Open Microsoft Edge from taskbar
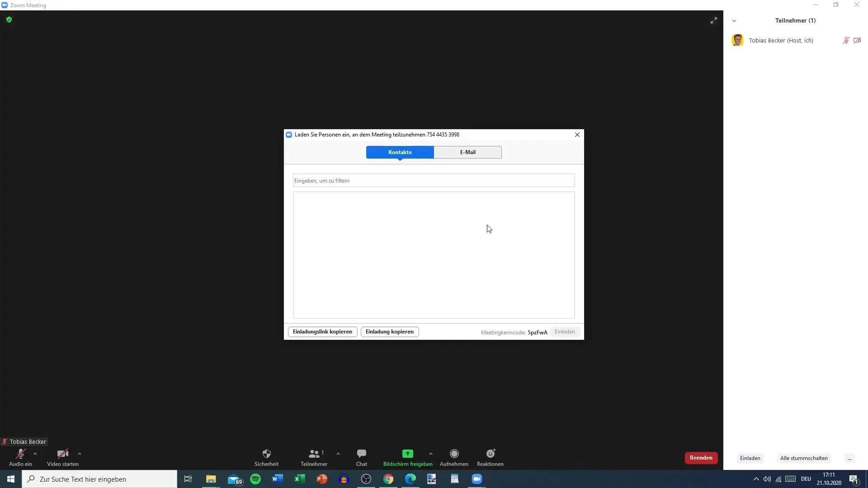Screen dimensions: 868x488 (410, 479)
